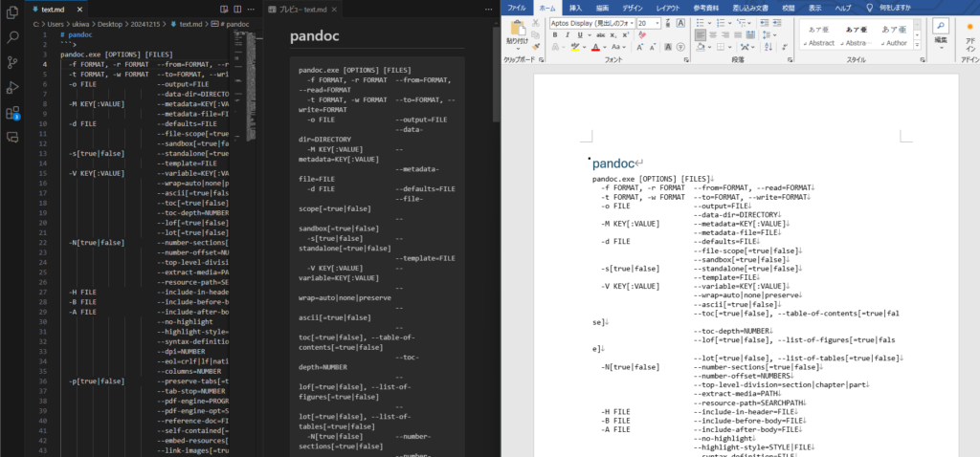Open the Extensions view in VS Code
This screenshot has height=457, width=980.
[11, 113]
